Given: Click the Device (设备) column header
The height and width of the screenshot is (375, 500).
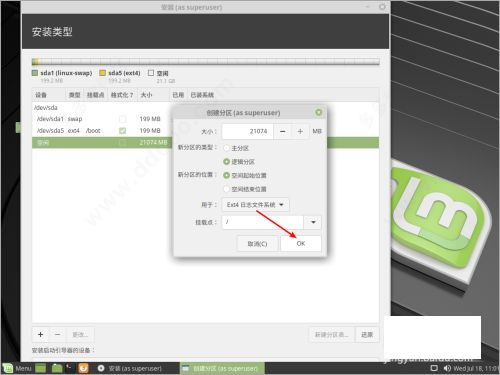Looking at the screenshot, I should click(48, 95).
